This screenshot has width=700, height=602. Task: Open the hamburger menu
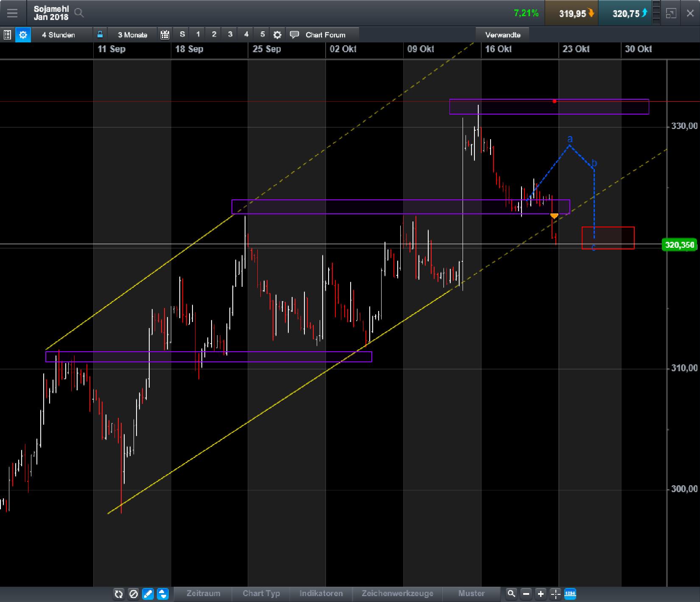coord(13,13)
